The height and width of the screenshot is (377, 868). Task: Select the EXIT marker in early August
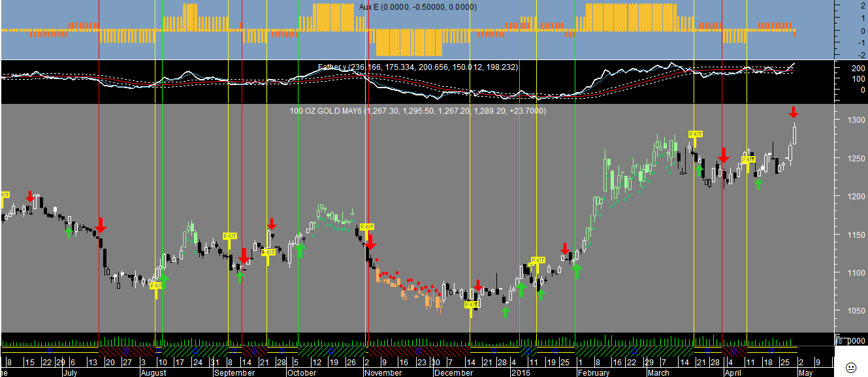[x=156, y=286]
